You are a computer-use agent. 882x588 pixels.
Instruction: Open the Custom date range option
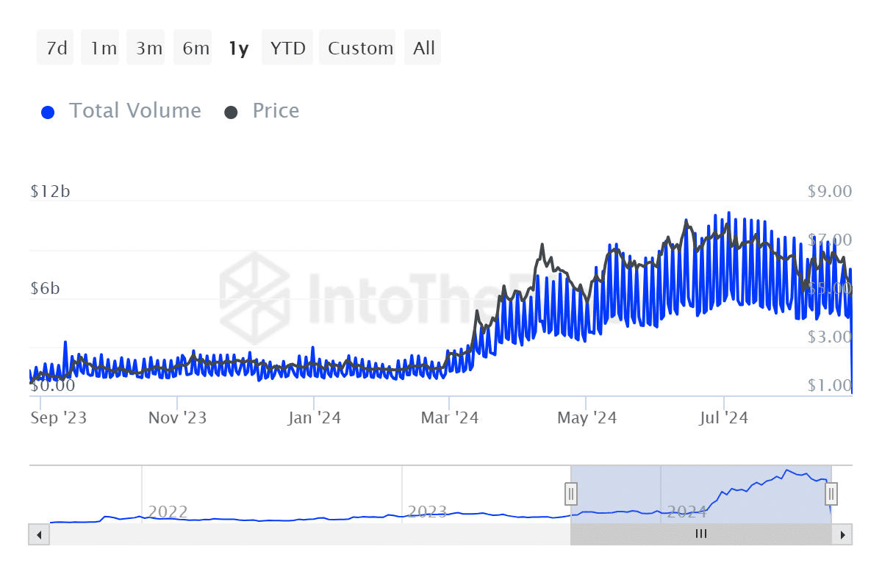(x=360, y=49)
